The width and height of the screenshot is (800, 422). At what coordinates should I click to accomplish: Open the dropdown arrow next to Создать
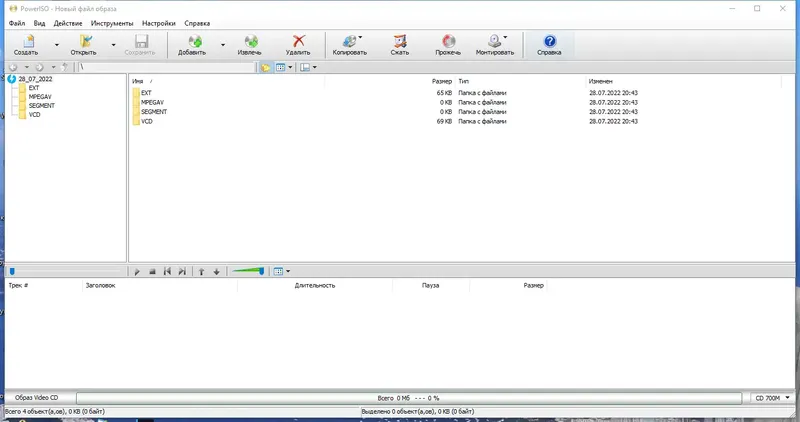pyautogui.click(x=57, y=45)
